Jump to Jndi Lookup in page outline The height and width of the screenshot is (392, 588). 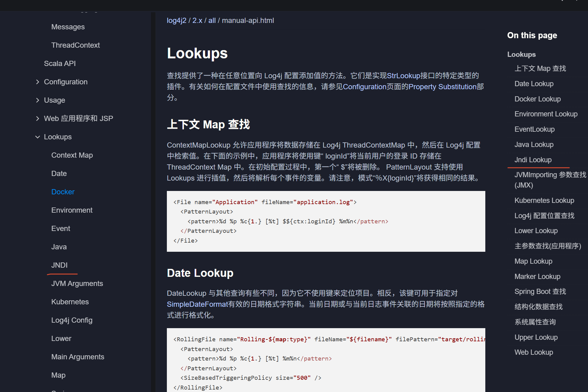[533, 160]
